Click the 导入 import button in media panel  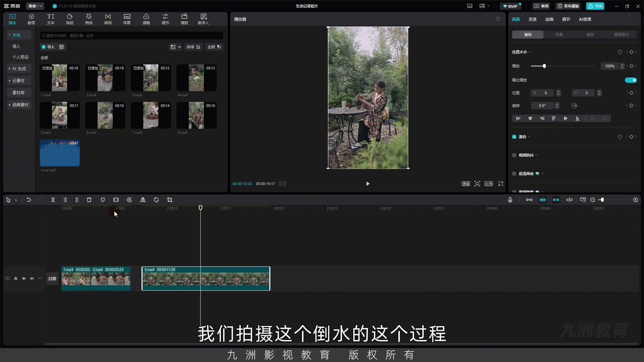[48, 47]
